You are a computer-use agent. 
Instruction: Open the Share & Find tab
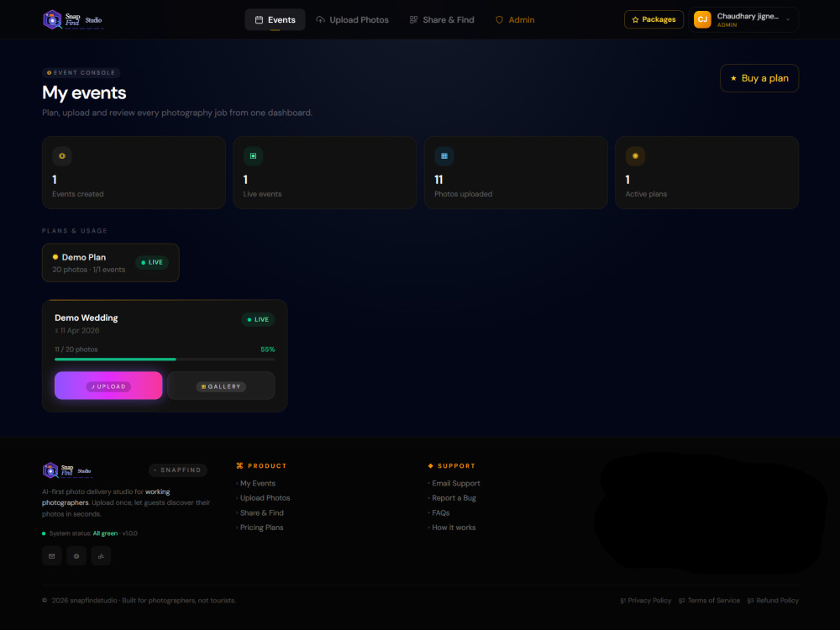click(x=442, y=20)
